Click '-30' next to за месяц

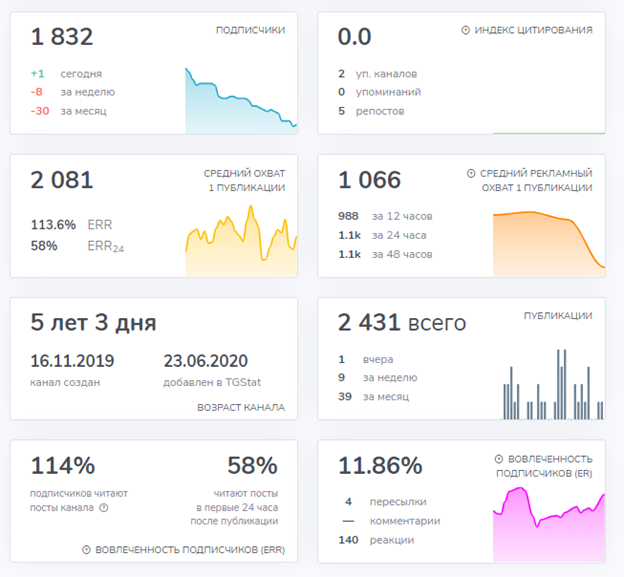click(x=40, y=111)
